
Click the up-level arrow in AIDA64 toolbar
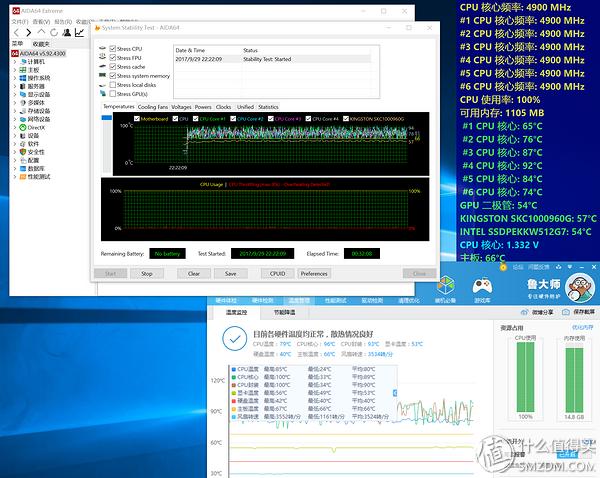41,33
